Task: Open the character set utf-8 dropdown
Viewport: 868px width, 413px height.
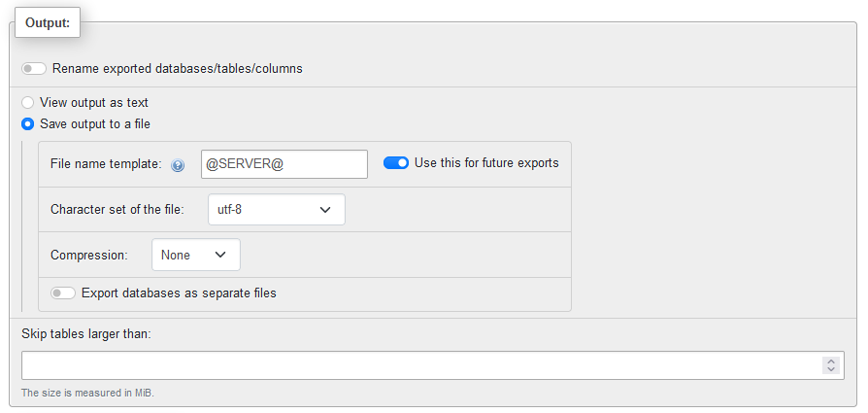Action: [277, 210]
